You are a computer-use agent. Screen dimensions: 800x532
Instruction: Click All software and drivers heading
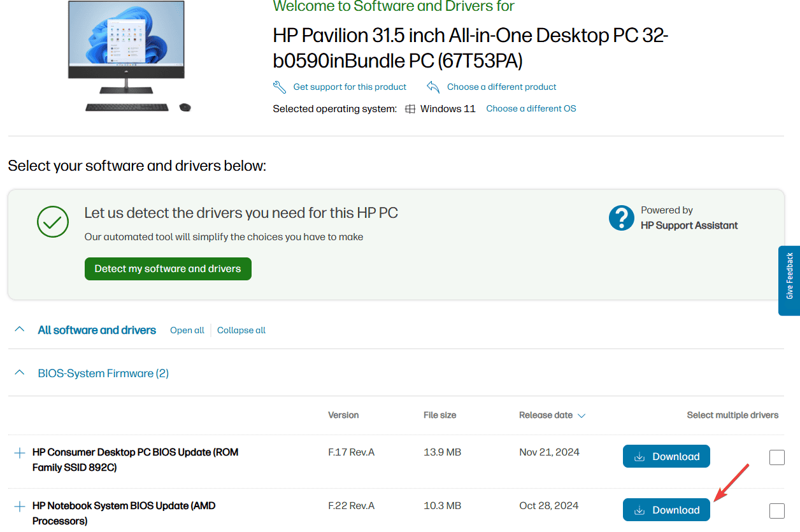97,330
